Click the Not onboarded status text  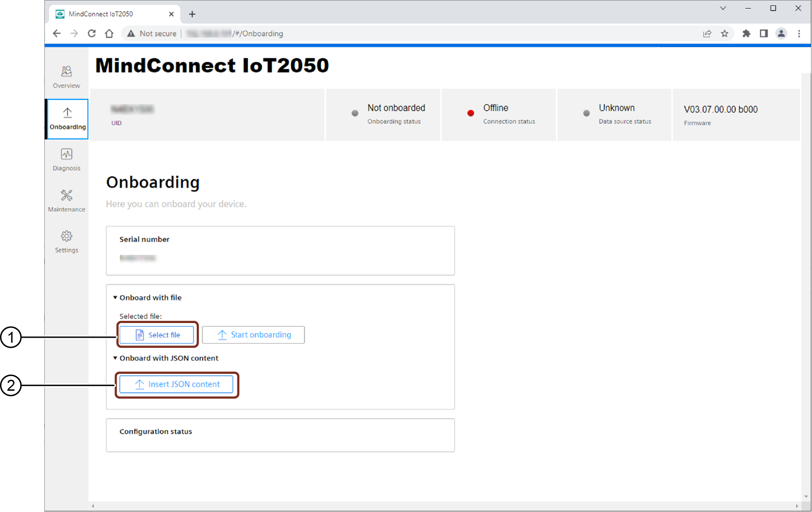click(396, 108)
